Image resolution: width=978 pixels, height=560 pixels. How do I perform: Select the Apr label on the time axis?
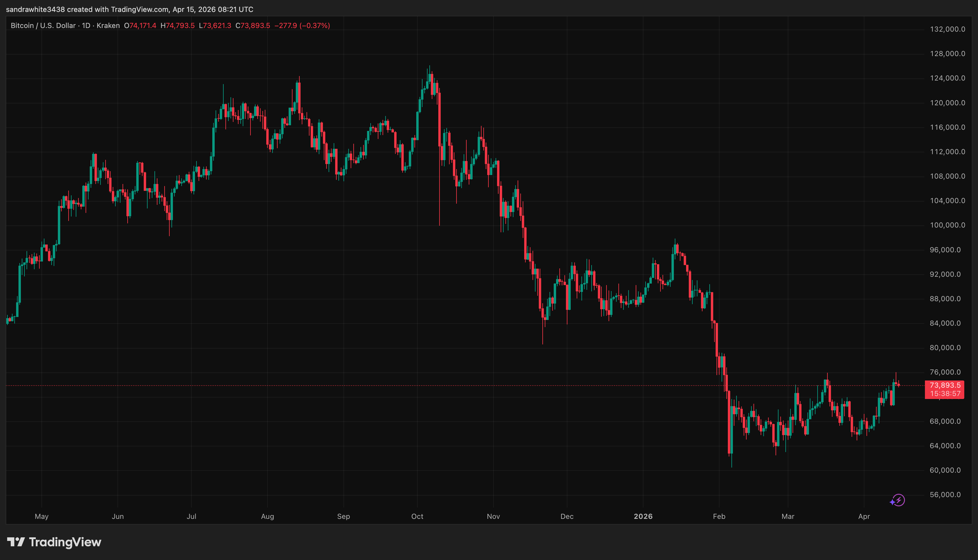865,516
